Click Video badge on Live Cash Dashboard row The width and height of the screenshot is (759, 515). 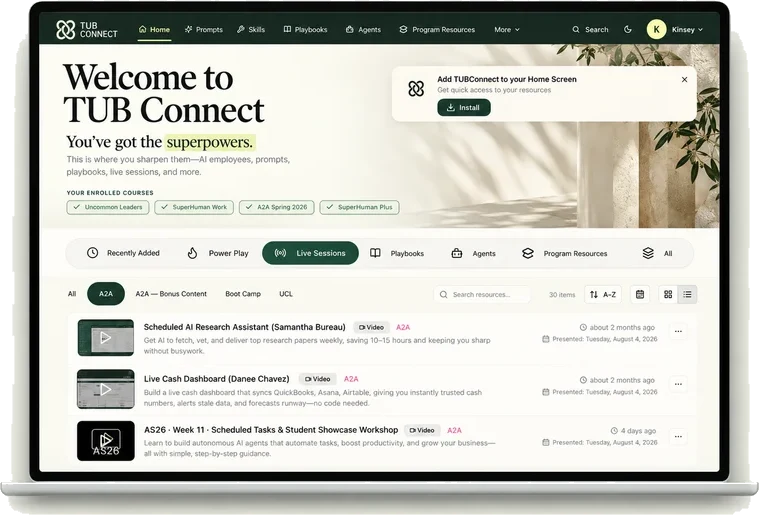pyautogui.click(x=318, y=379)
